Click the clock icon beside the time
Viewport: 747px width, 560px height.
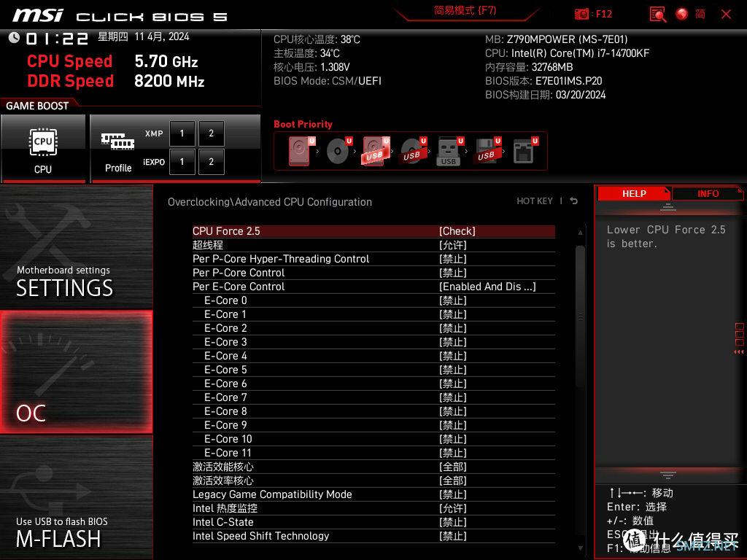pyautogui.click(x=15, y=37)
